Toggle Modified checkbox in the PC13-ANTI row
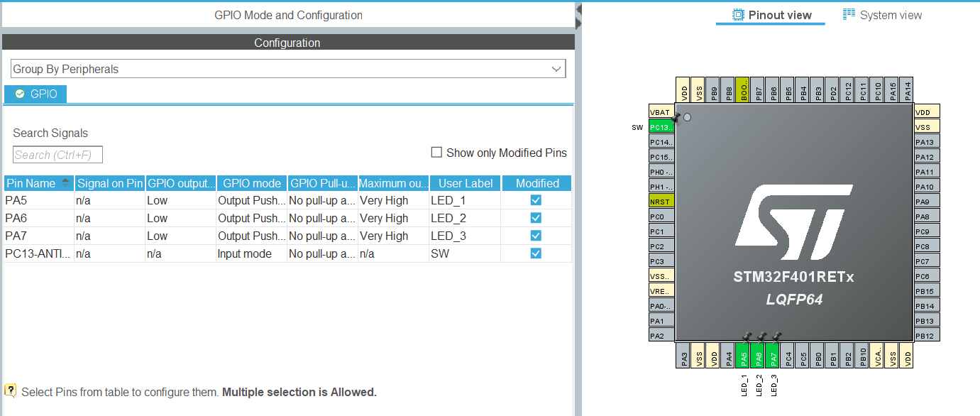Viewport: 980px width, 416px height. 536,253
